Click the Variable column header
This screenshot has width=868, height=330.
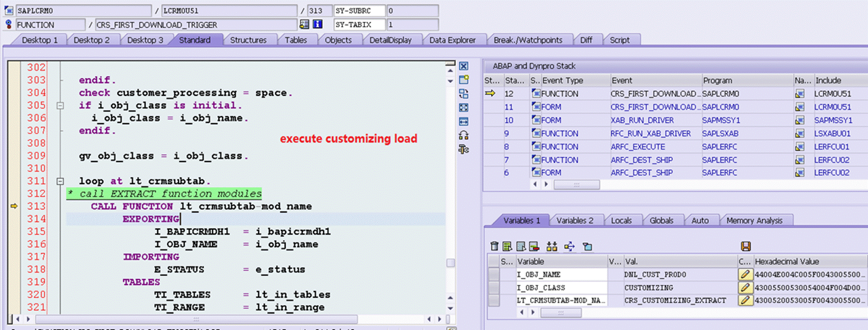click(561, 261)
